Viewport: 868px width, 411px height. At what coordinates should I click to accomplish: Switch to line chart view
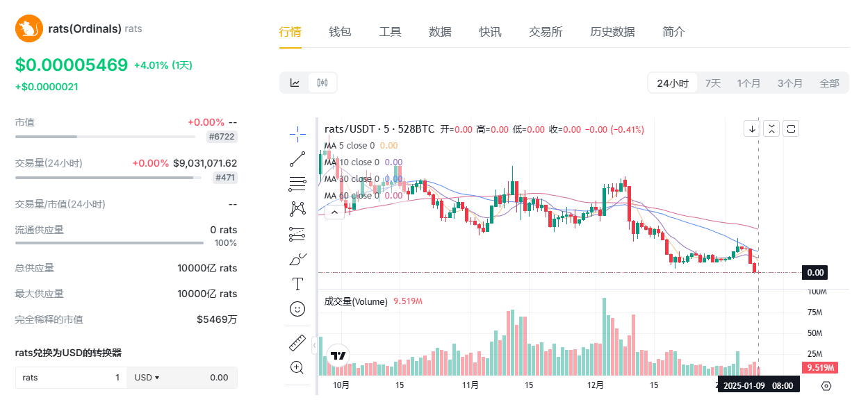[x=295, y=83]
